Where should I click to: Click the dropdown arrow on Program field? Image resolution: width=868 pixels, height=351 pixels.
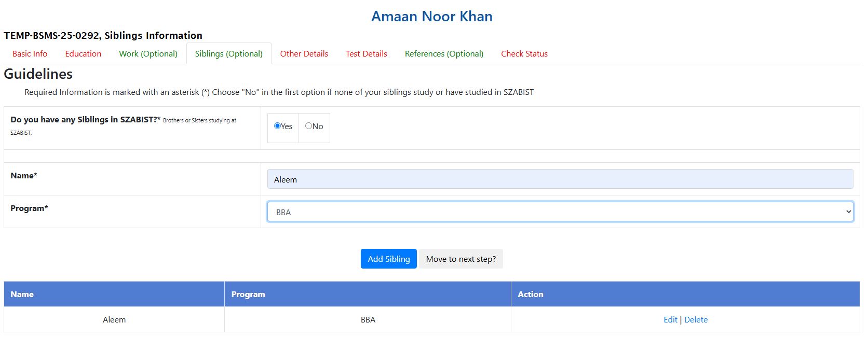(848, 212)
